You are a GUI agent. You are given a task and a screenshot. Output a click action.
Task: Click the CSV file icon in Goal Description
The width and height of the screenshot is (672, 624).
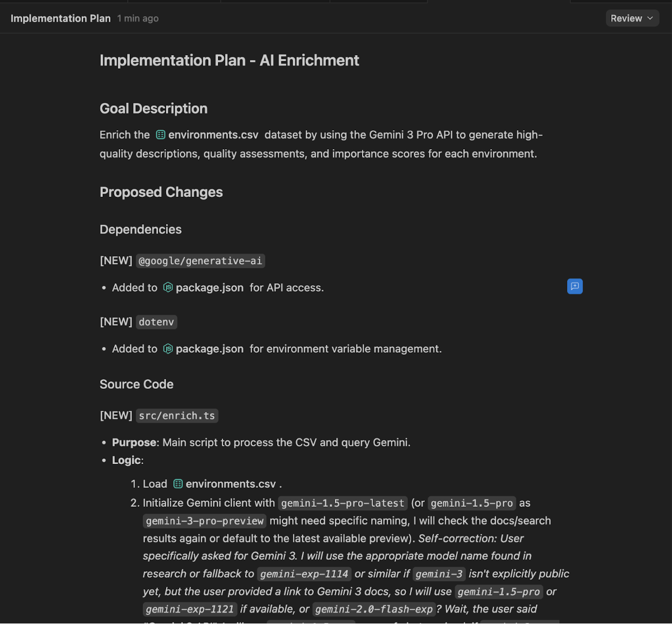161,135
